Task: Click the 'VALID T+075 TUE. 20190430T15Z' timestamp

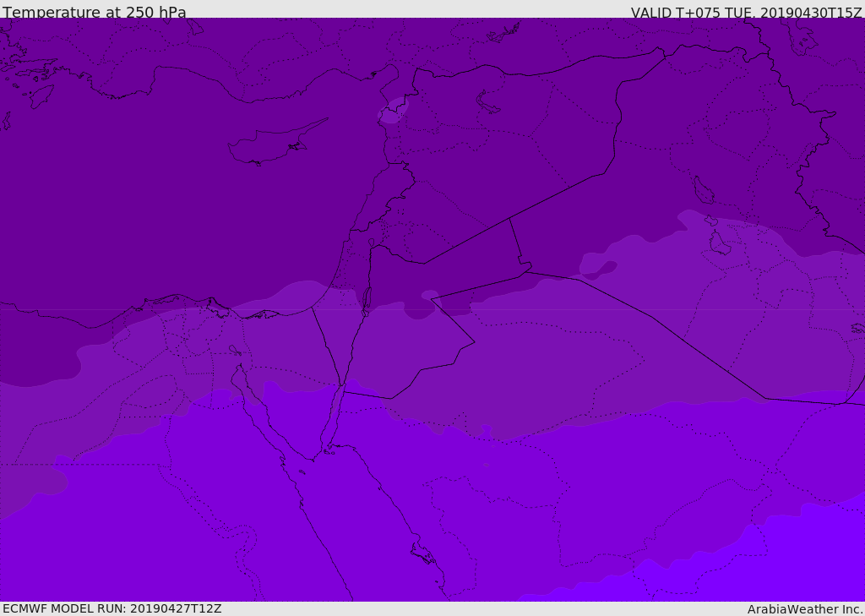Action: tap(747, 13)
